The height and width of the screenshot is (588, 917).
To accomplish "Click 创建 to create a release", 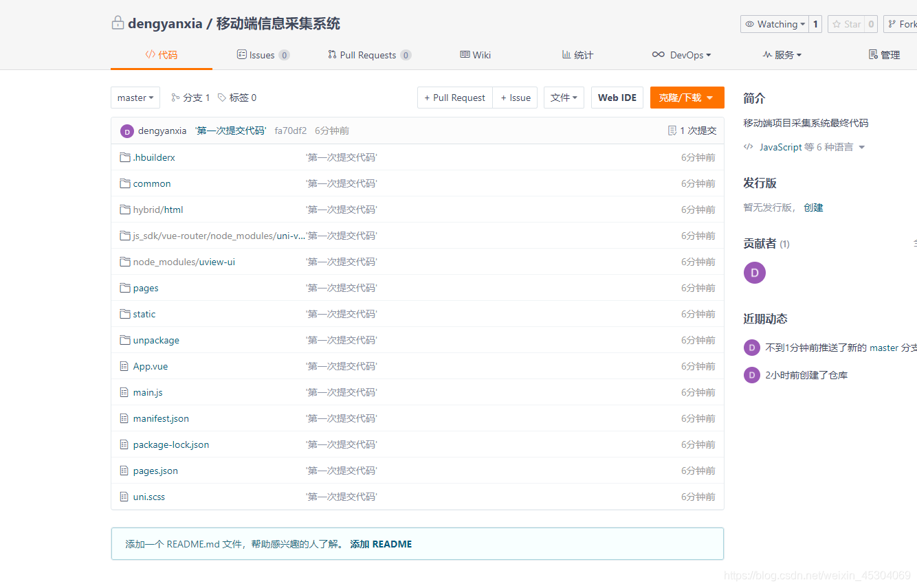I will pyautogui.click(x=813, y=207).
